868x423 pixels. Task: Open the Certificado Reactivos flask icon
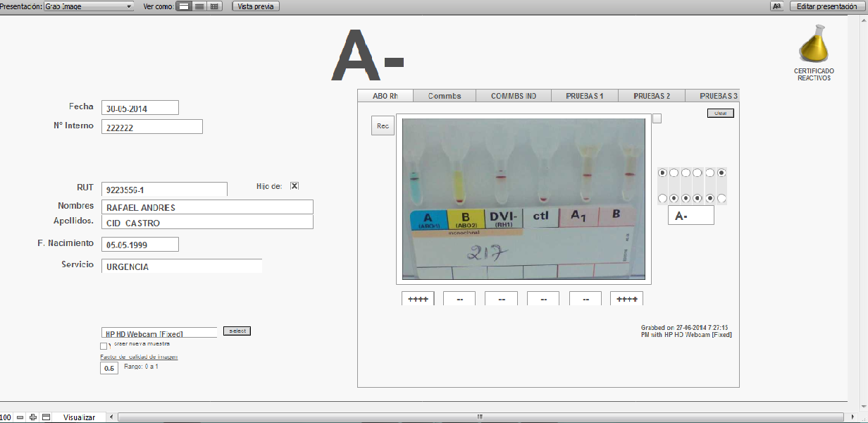(813, 45)
